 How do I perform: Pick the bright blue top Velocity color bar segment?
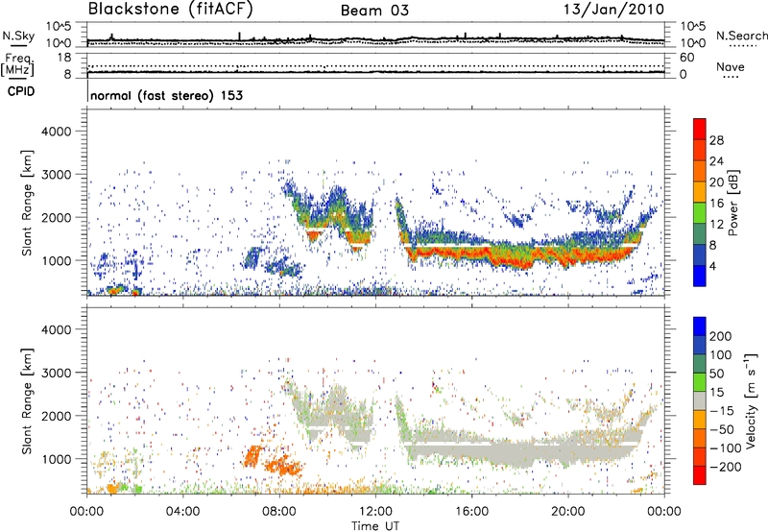pos(700,326)
